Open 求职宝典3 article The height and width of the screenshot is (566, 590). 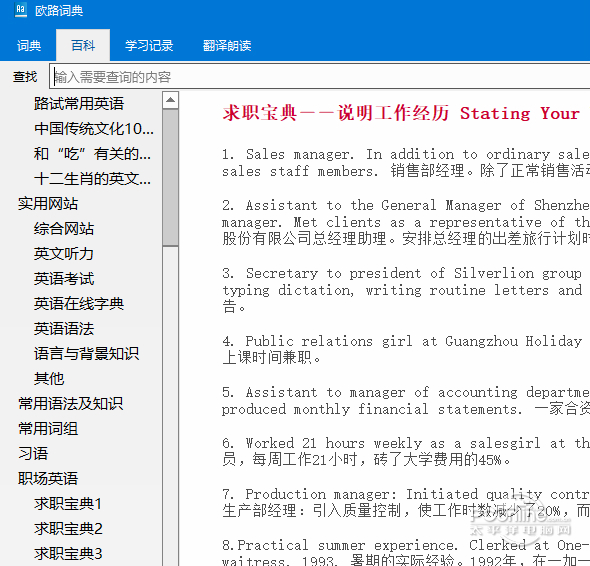click(68, 553)
